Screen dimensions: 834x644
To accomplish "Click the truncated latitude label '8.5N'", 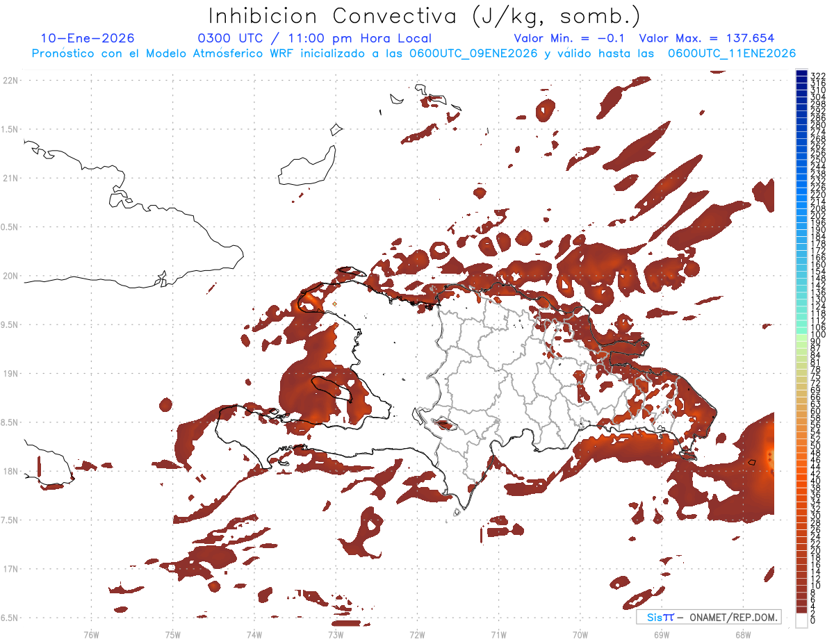I will pos(9,422).
